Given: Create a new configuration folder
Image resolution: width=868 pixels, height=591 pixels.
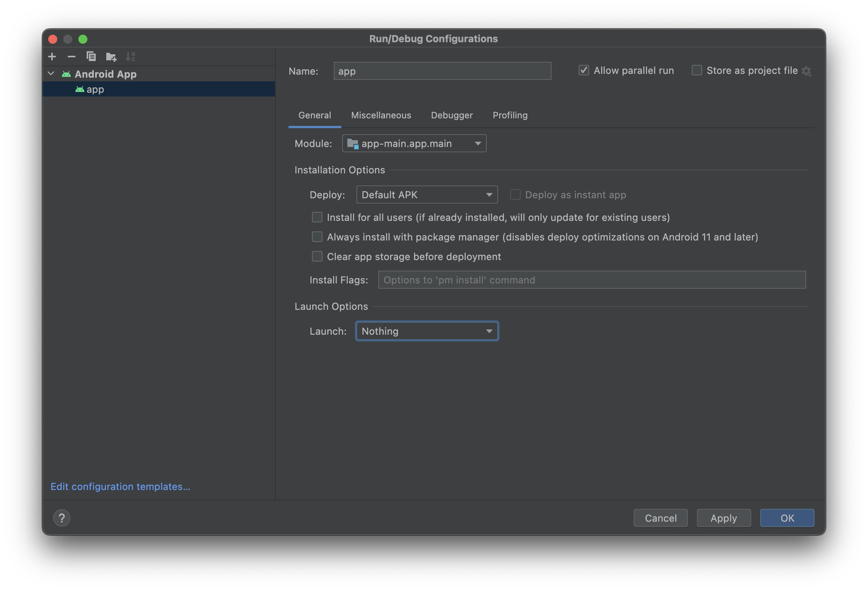Looking at the screenshot, I should [111, 57].
